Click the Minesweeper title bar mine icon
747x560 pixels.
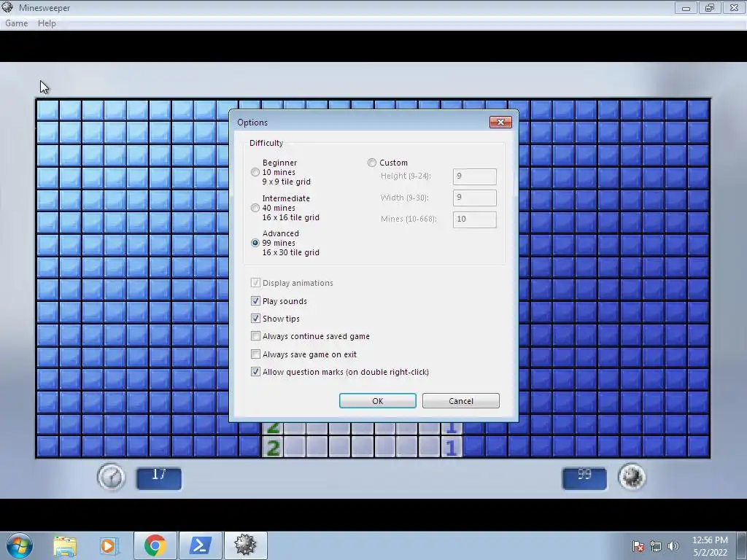pyautogui.click(x=7, y=7)
